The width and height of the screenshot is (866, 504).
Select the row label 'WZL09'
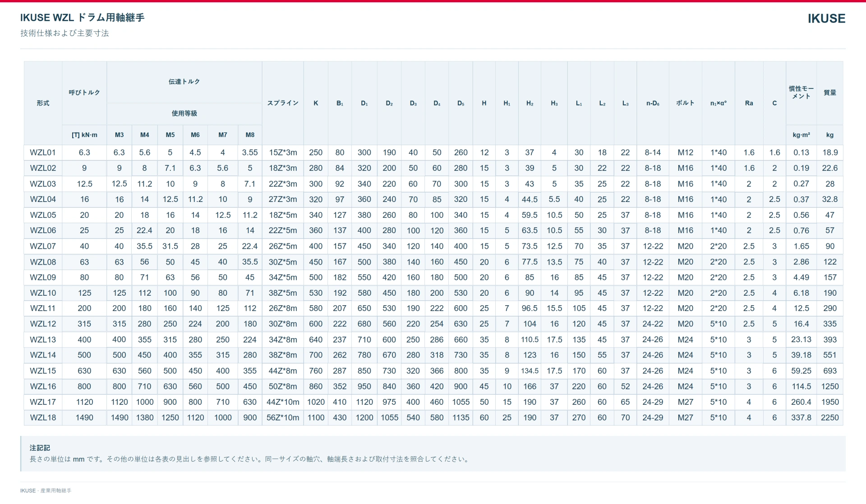click(x=43, y=277)
